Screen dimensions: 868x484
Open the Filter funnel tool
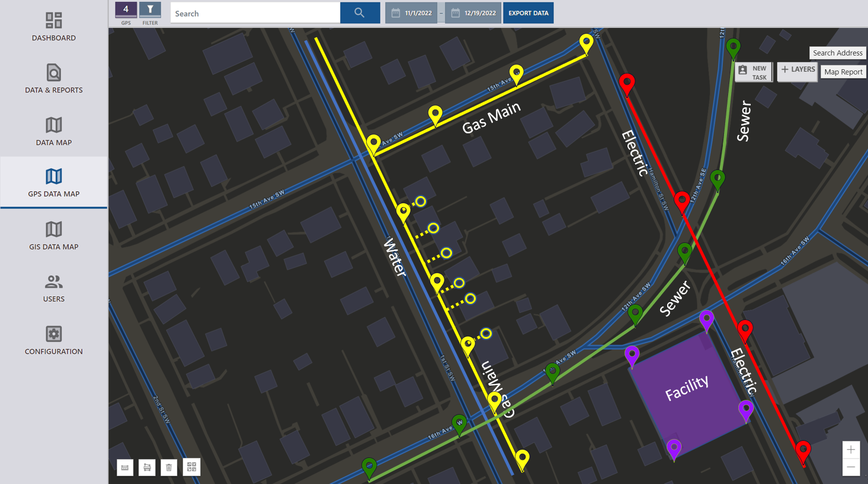150,10
